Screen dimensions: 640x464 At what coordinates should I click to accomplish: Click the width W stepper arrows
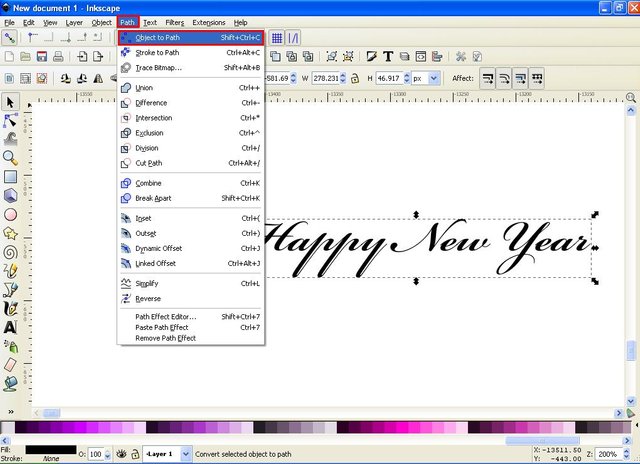[342, 78]
